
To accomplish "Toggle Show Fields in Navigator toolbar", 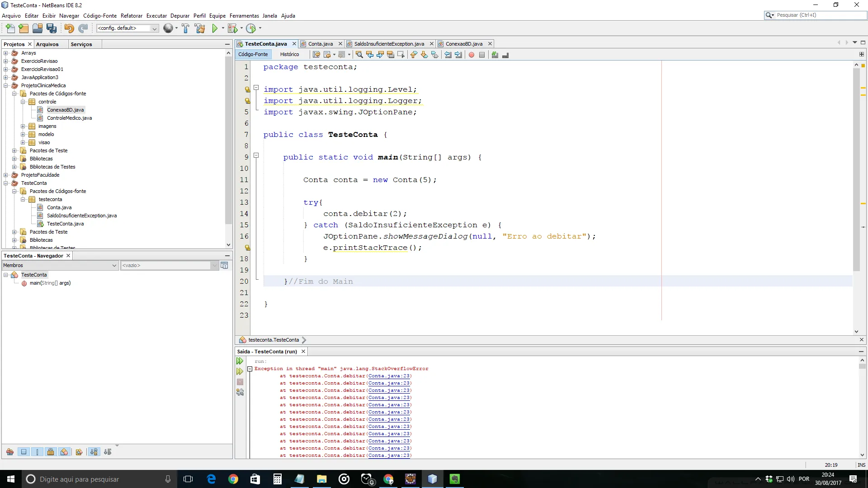I will click(x=24, y=452).
